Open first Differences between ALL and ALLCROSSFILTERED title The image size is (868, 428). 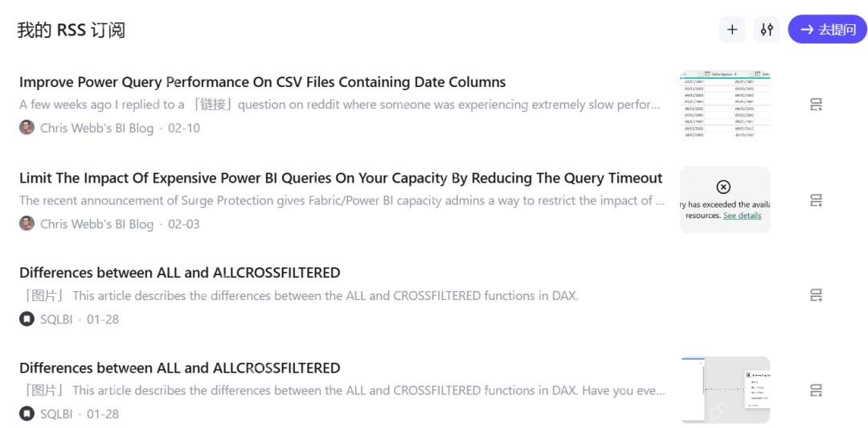(x=180, y=273)
